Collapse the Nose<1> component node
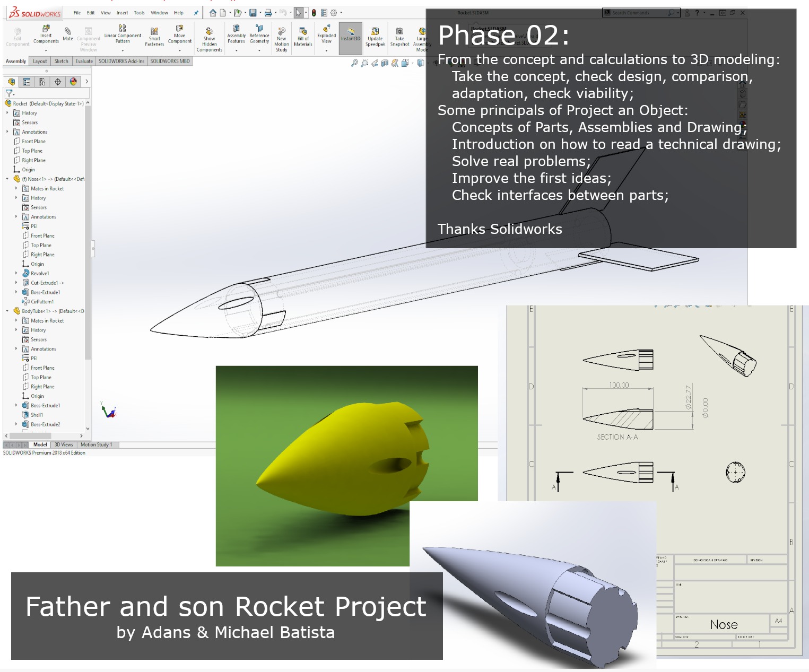The width and height of the screenshot is (809, 672). [x=7, y=179]
